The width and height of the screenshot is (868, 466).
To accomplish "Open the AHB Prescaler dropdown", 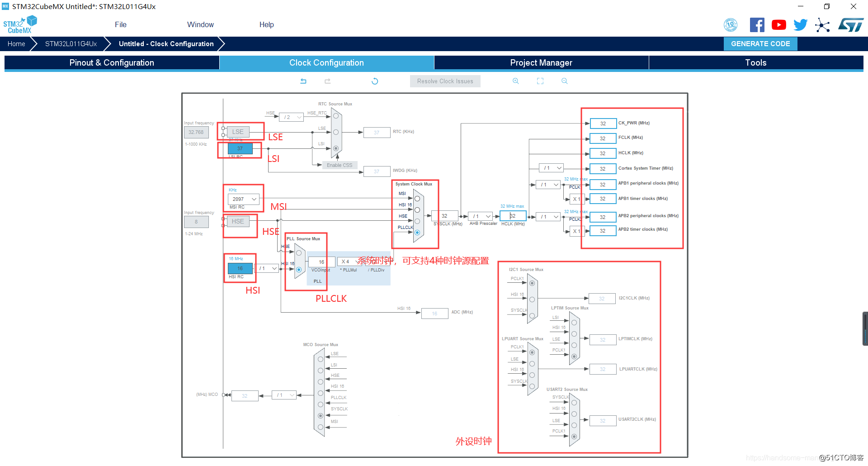I will pos(481,216).
